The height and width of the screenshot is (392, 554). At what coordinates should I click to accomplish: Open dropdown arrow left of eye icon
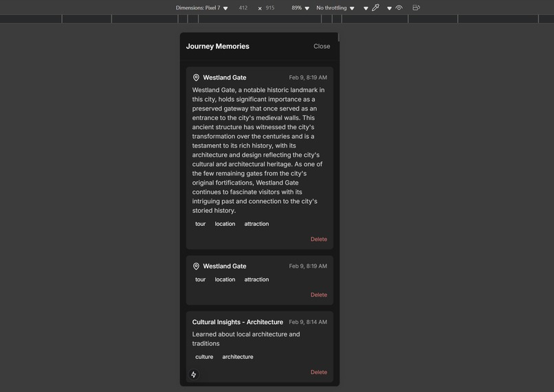(389, 8)
